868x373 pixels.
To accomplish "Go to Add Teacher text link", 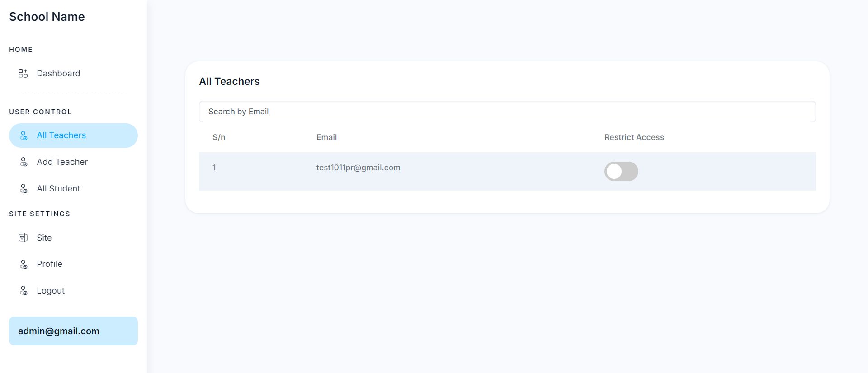I will (x=62, y=162).
